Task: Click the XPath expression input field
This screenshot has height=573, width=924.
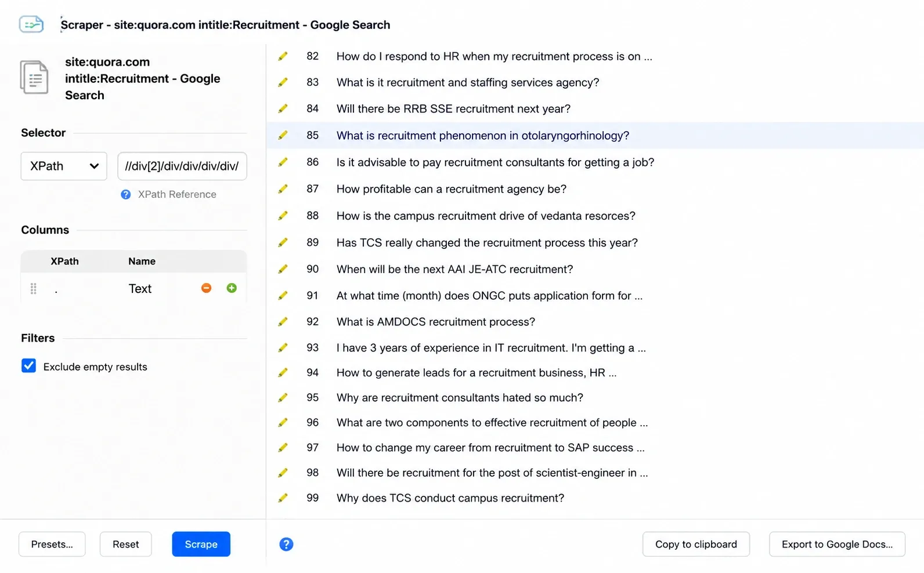Action: [x=182, y=166]
